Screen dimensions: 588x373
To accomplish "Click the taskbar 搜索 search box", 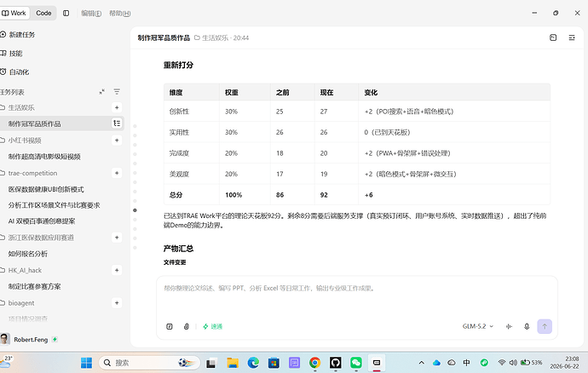I will point(149,363).
